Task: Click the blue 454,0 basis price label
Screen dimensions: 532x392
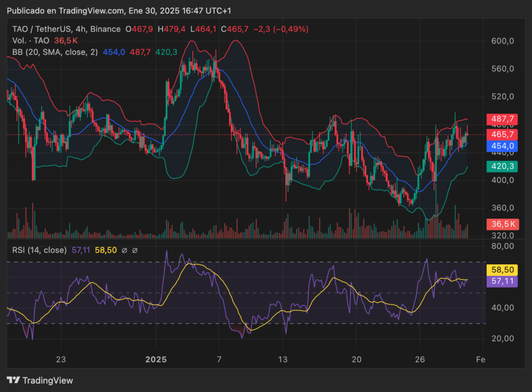Action: 502,146
